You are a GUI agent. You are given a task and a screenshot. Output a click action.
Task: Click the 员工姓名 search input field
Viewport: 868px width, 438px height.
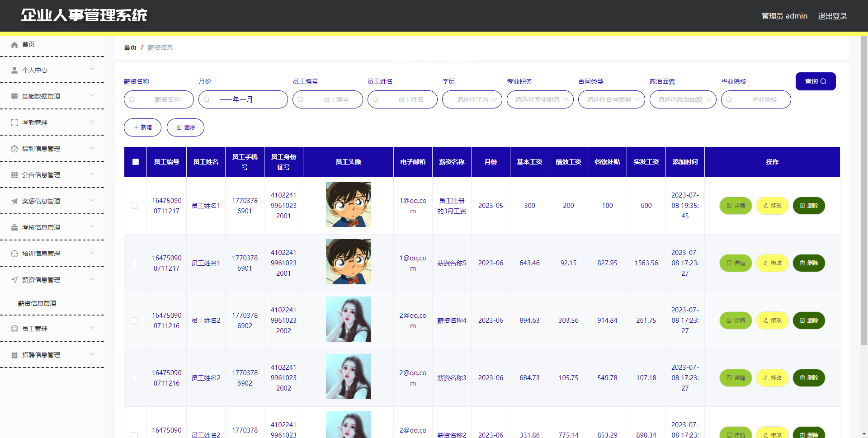coord(402,99)
